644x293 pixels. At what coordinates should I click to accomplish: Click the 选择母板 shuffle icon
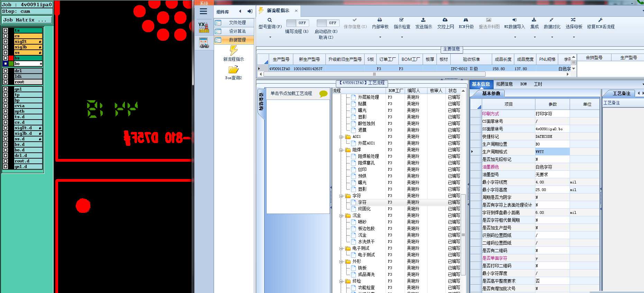pyautogui.click(x=573, y=20)
